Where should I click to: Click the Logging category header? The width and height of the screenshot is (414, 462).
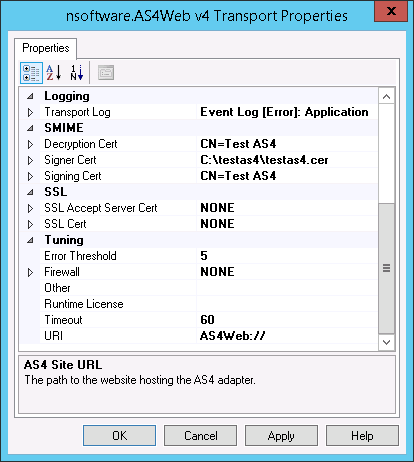point(67,96)
